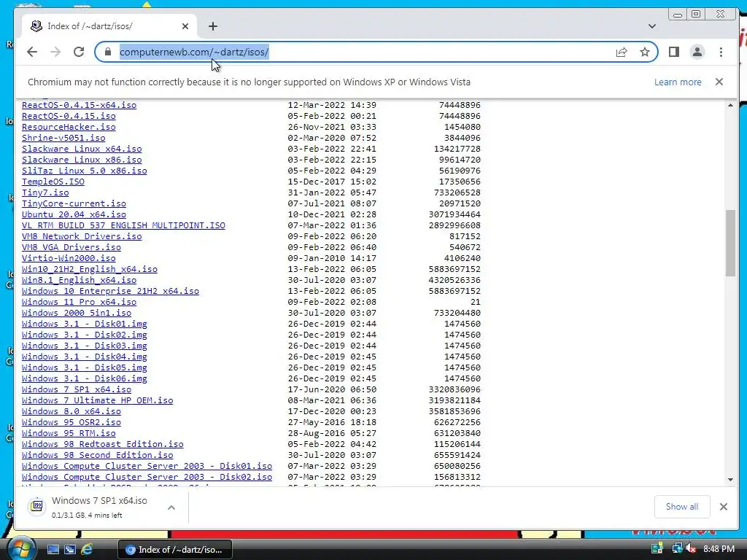Image resolution: width=747 pixels, height=560 pixels.
Task: Download VL_RTM_BUILD_537_ENGLISH_MULTIPOINT.ISO
Action: [123, 226]
